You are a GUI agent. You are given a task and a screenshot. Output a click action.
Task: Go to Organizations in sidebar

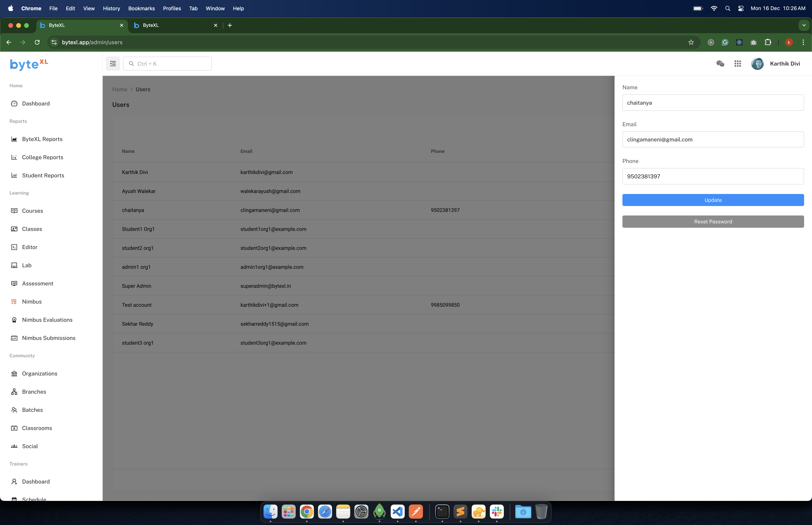click(39, 374)
